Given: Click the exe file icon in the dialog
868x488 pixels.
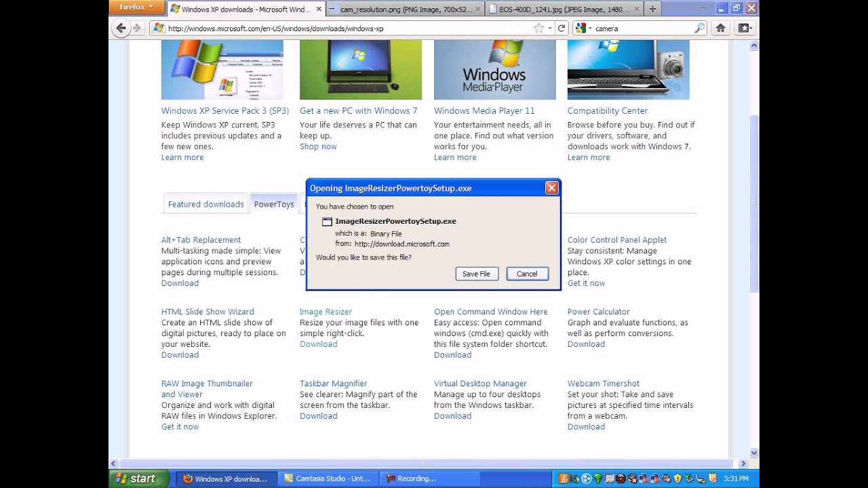Looking at the screenshot, I should click(x=327, y=221).
